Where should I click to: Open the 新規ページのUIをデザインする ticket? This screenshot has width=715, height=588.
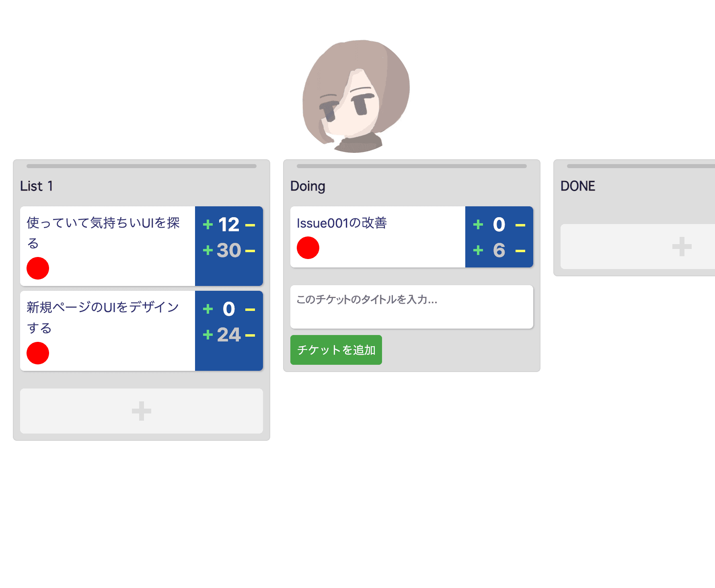click(108, 331)
